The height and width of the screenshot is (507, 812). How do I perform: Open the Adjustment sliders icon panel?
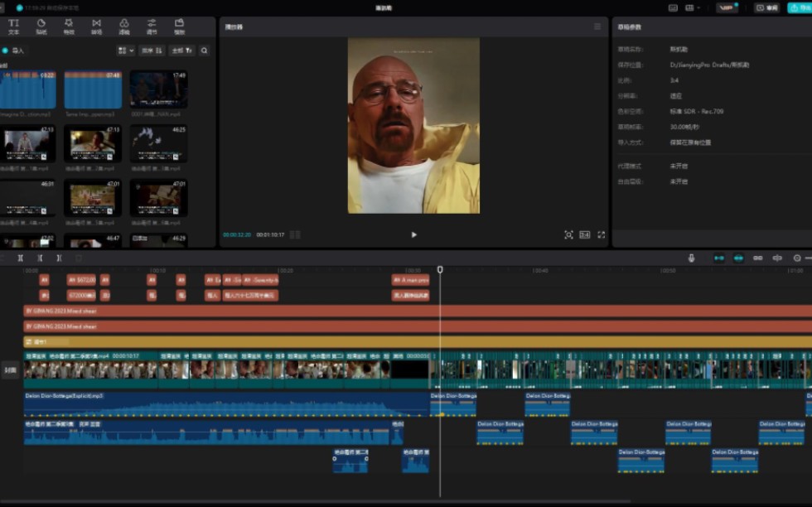(x=152, y=27)
